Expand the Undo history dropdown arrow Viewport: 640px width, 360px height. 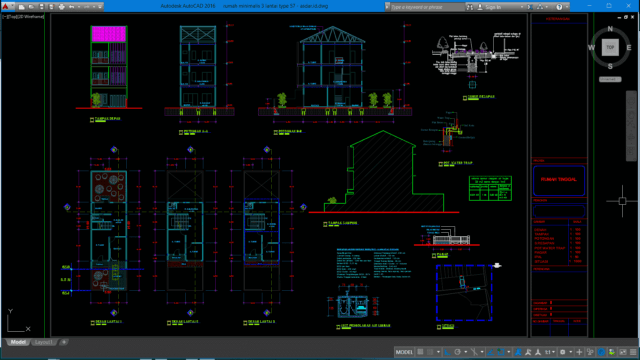tap(79, 7)
